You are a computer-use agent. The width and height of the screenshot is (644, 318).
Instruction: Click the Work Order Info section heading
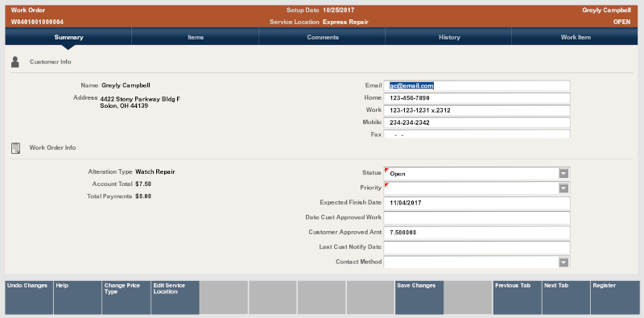(x=52, y=148)
